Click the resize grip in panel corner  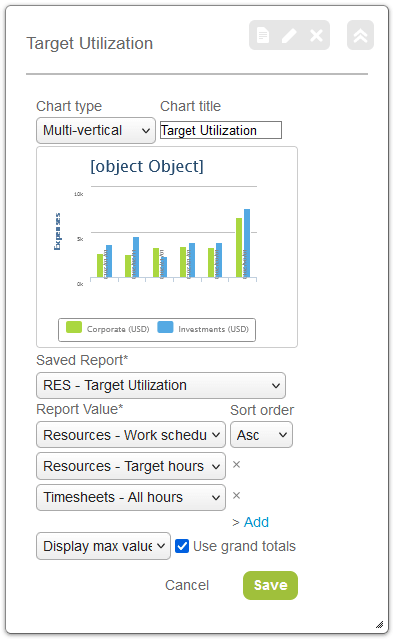click(380, 625)
